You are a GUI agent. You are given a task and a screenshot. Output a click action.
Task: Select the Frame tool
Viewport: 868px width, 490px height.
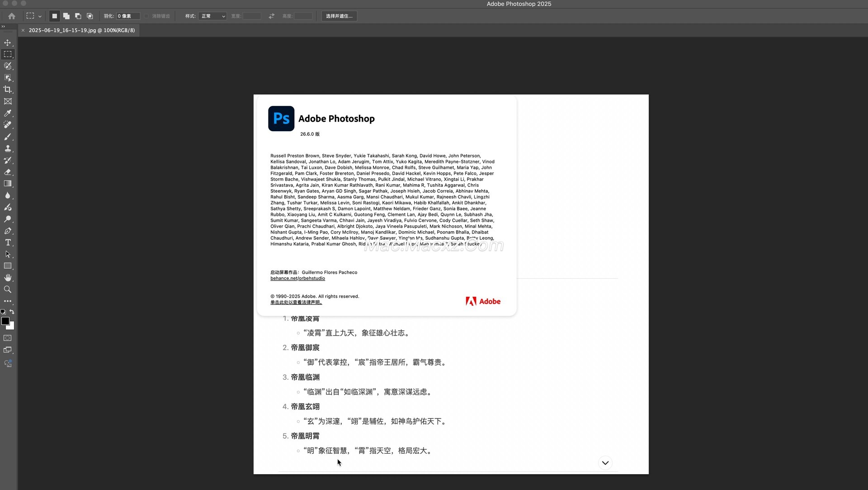coord(8,101)
